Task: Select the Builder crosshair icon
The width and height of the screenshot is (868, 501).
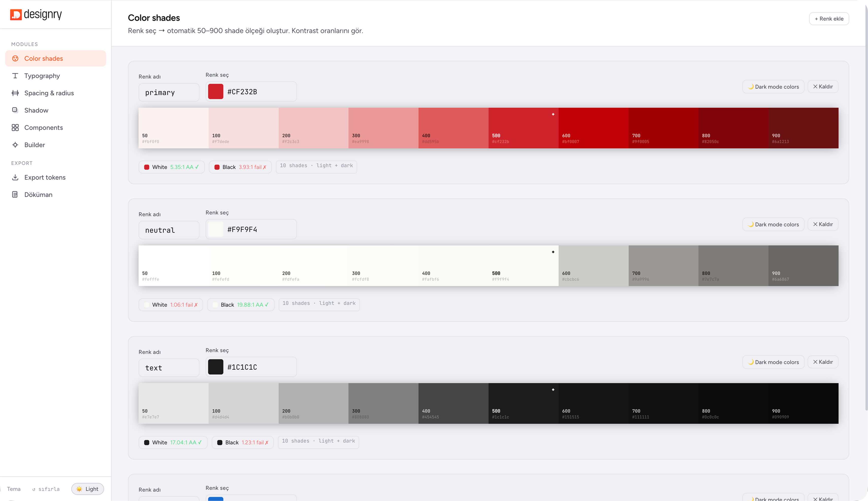Action: 15,145
